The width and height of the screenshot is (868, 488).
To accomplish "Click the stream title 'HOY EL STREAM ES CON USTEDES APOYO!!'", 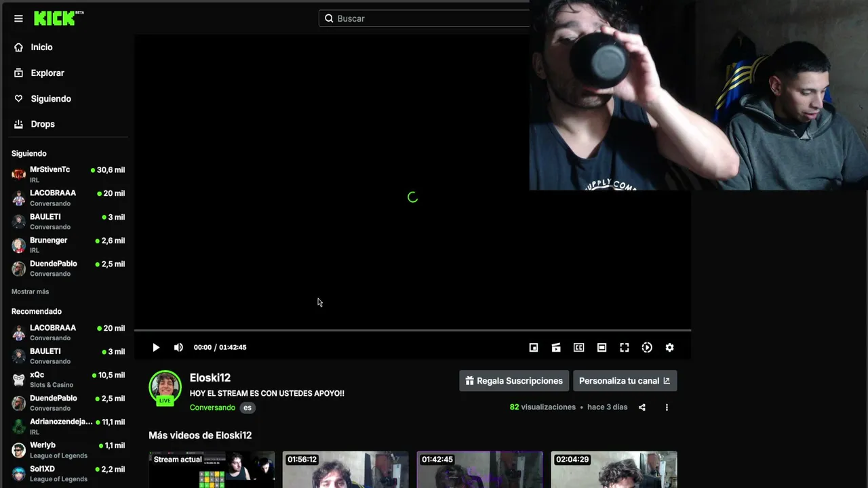I will (x=267, y=393).
